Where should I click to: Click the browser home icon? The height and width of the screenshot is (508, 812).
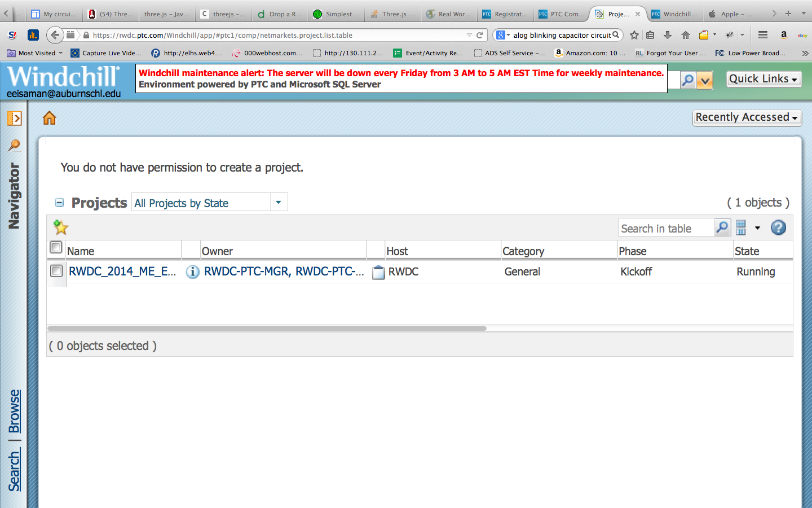(x=686, y=35)
